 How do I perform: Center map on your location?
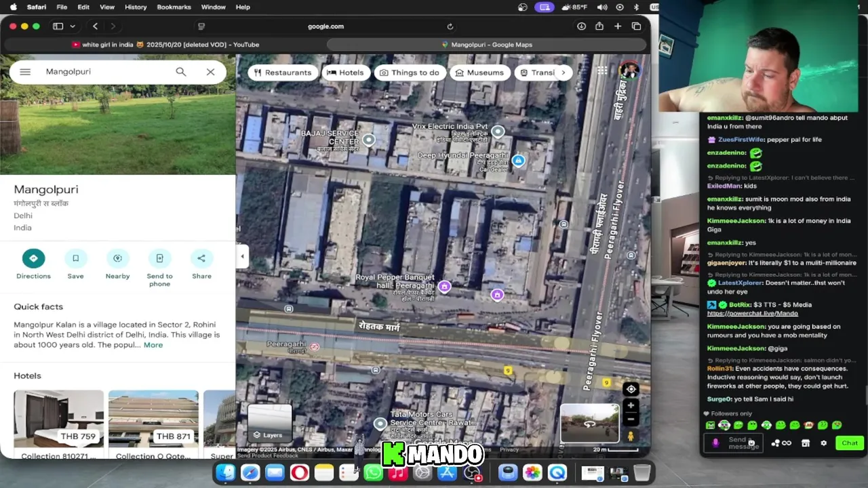631,389
